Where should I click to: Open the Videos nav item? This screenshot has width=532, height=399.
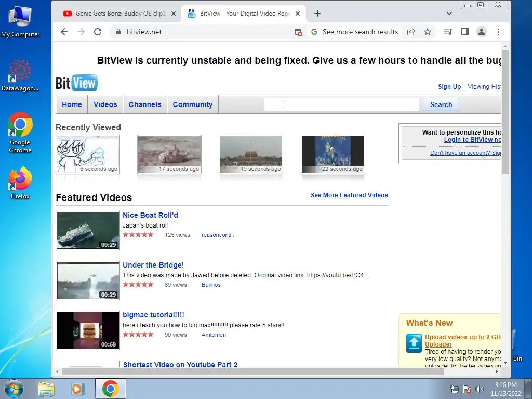pyautogui.click(x=105, y=104)
